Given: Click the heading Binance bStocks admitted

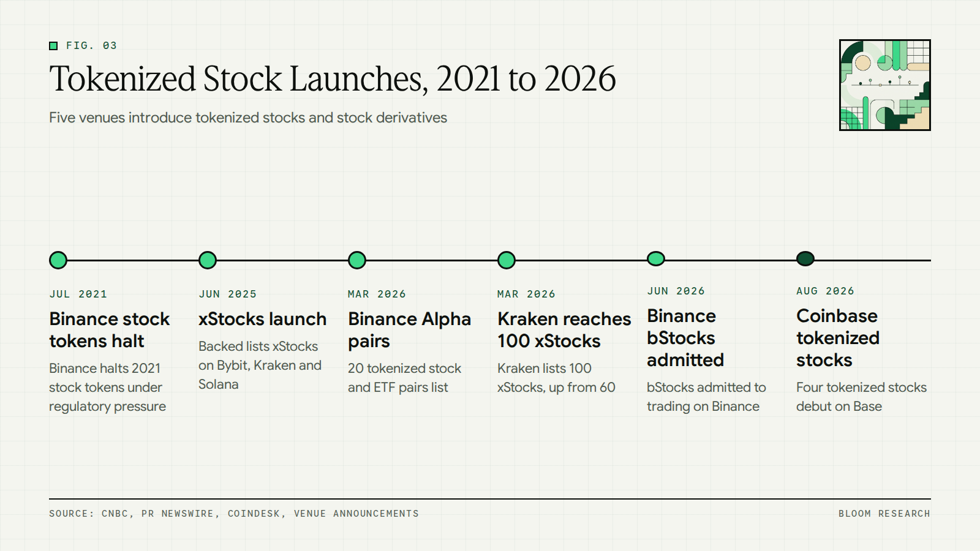Looking at the screenshot, I should coord(685,338).
